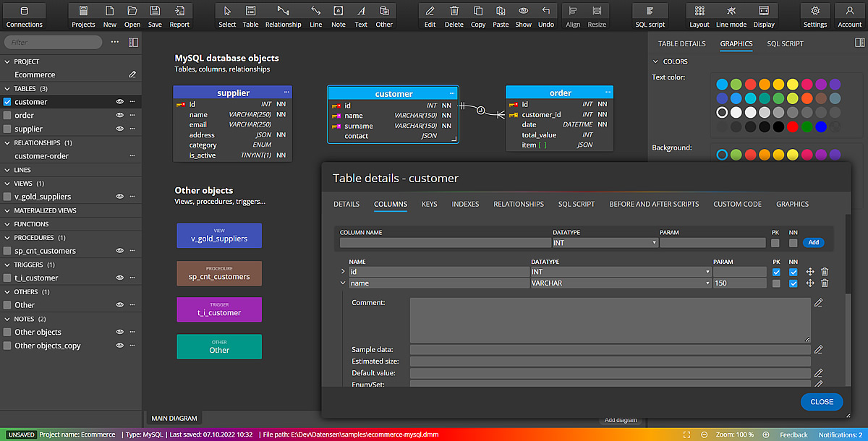Enable the PK checkbox for the name column
This screenshot has height=441, width=868.
776,283
